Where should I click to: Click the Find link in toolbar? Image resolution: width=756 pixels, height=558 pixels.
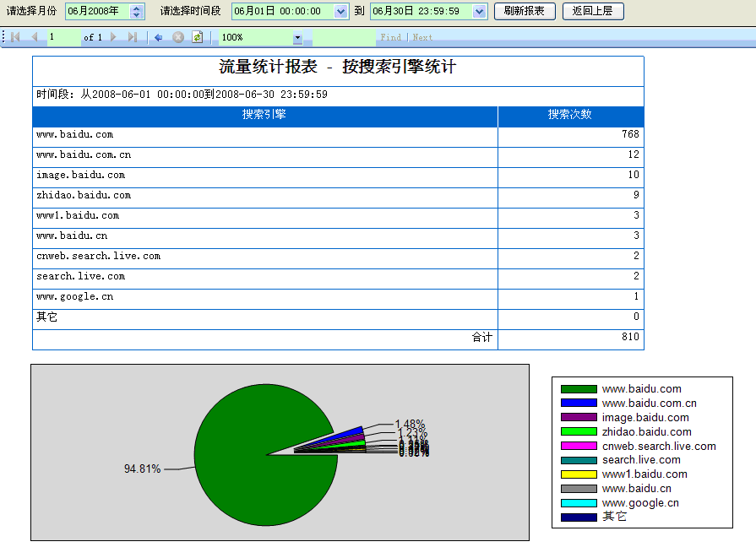coord(391,37)
